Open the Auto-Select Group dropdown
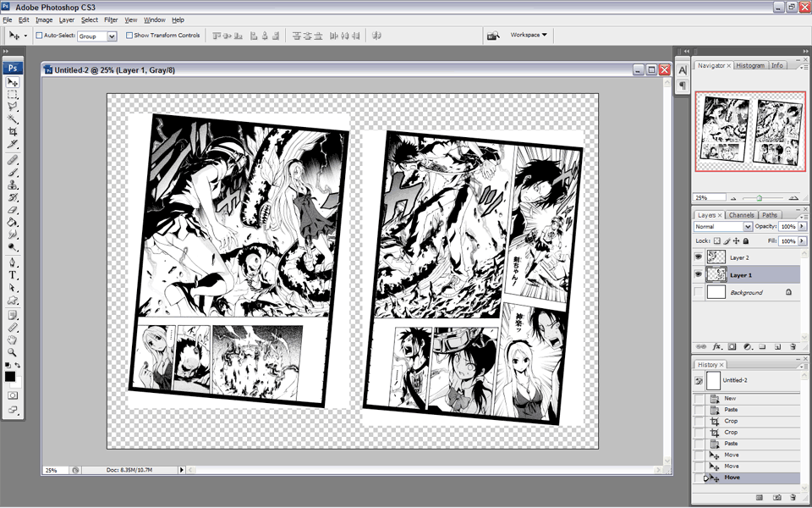Screen dimensions: 812x508 [x=112, y=36]
